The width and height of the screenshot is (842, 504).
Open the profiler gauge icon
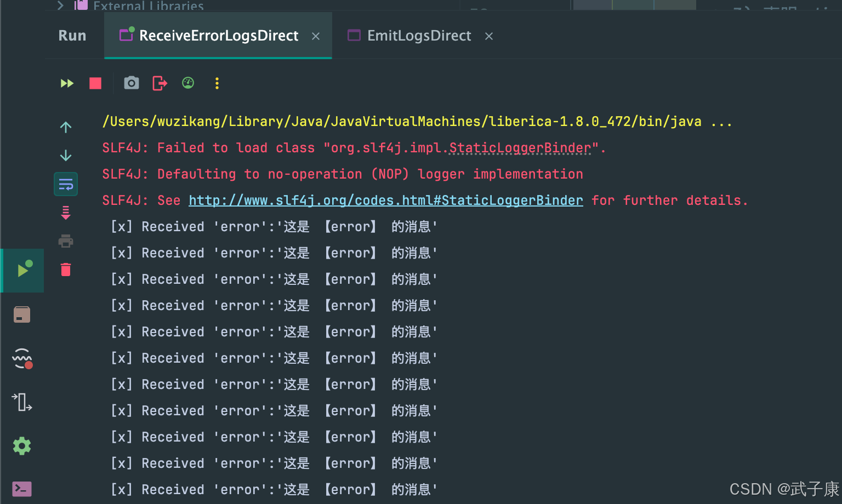[188, 83]
